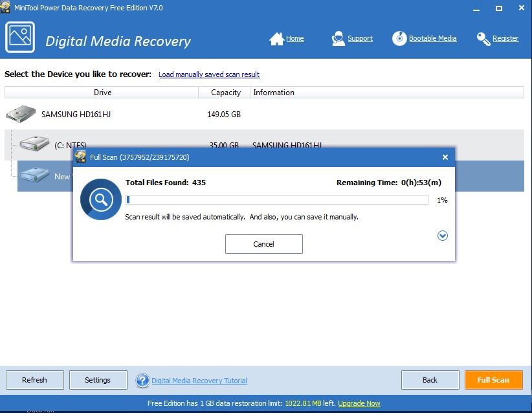Select the C: NTFS partition drive icon
532x413 pixels.
click(x=34, y=143)
